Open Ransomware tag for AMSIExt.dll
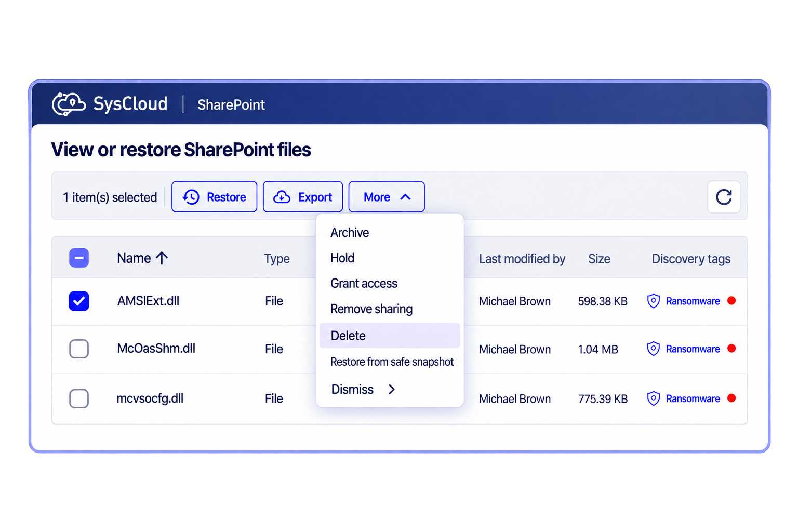Image resolution: width=798 pixels, height=532 pixels. pyautogui.click(x=693, y=301)
